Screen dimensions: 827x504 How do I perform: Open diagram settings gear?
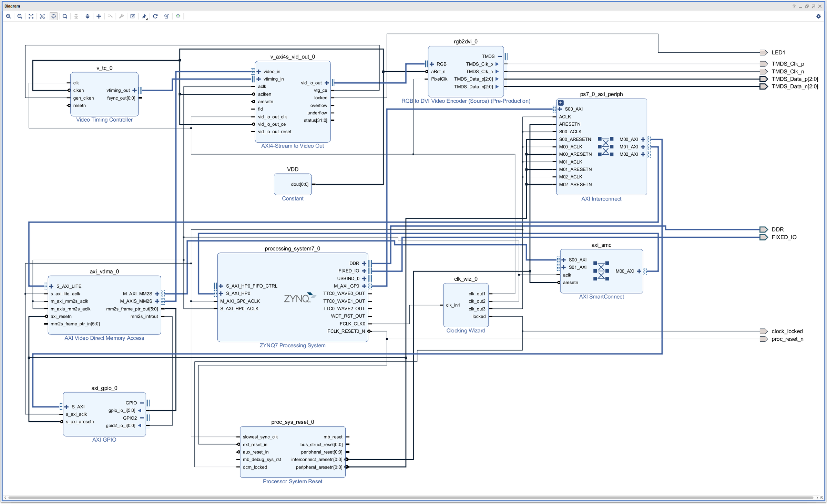coord(818,16)
